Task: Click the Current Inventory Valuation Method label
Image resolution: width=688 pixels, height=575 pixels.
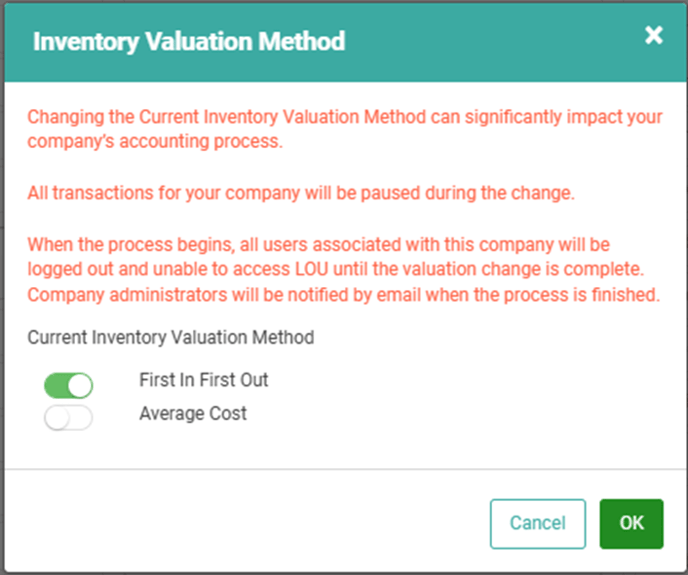Action: coord(171,338)
